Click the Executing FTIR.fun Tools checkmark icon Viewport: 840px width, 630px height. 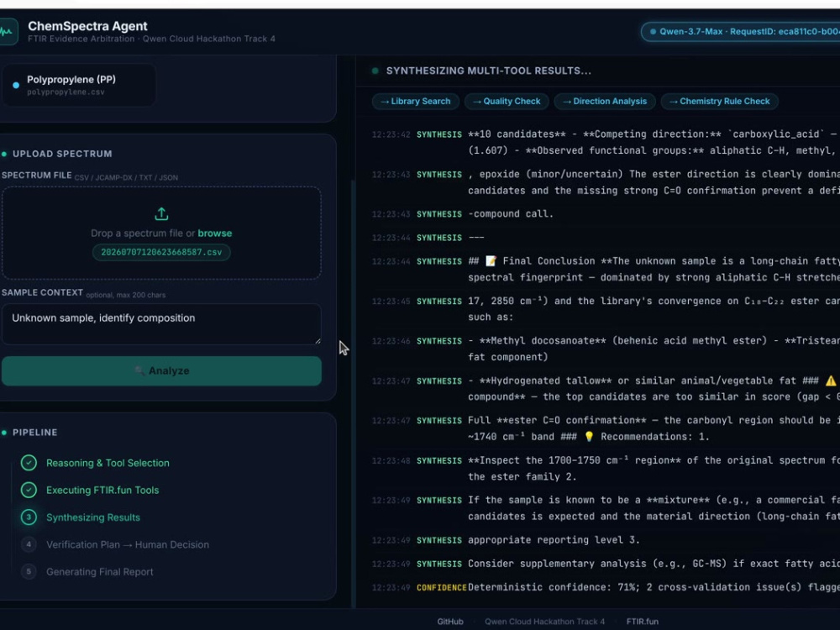[29, 491]
